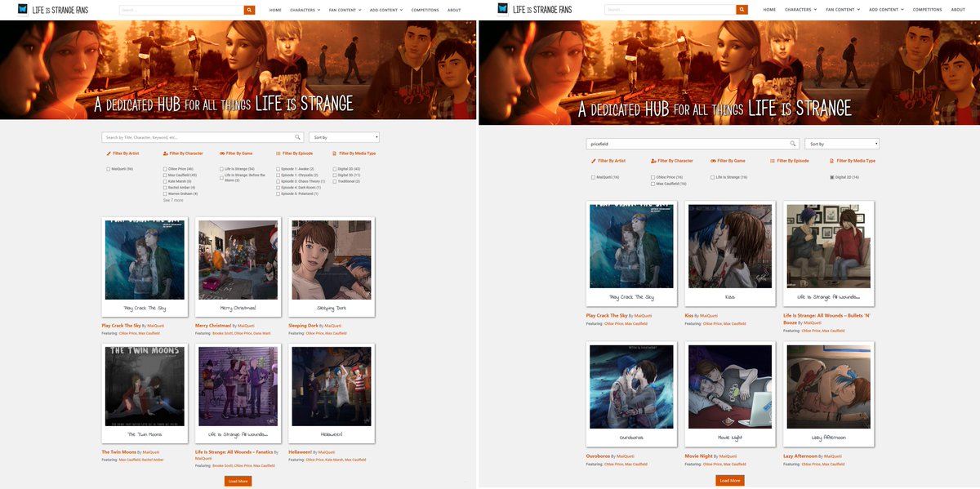This screenshot has height=489, width=980.
Task: Open Home menu item in right page
Action: click(x=769, y=10)
